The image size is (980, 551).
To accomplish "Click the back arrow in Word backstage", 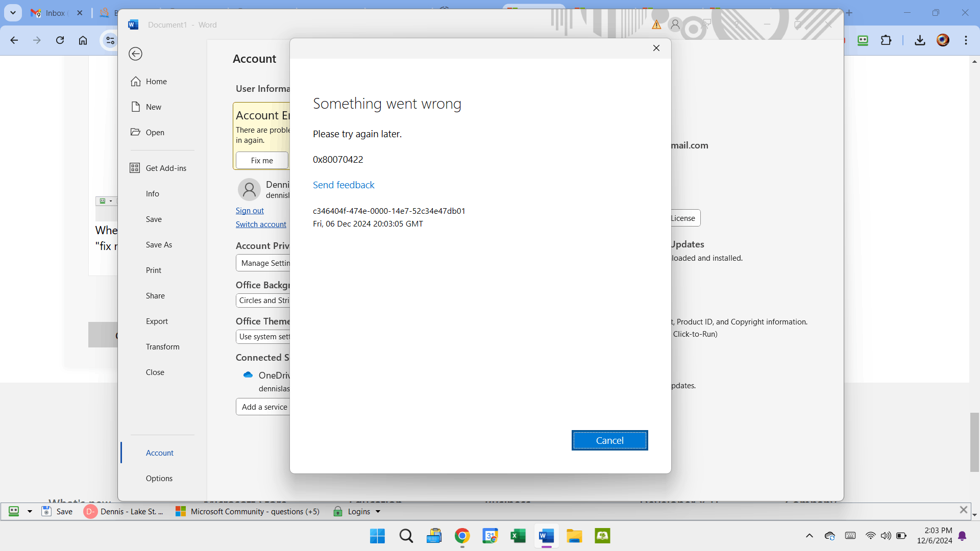I will pos(135,54).
